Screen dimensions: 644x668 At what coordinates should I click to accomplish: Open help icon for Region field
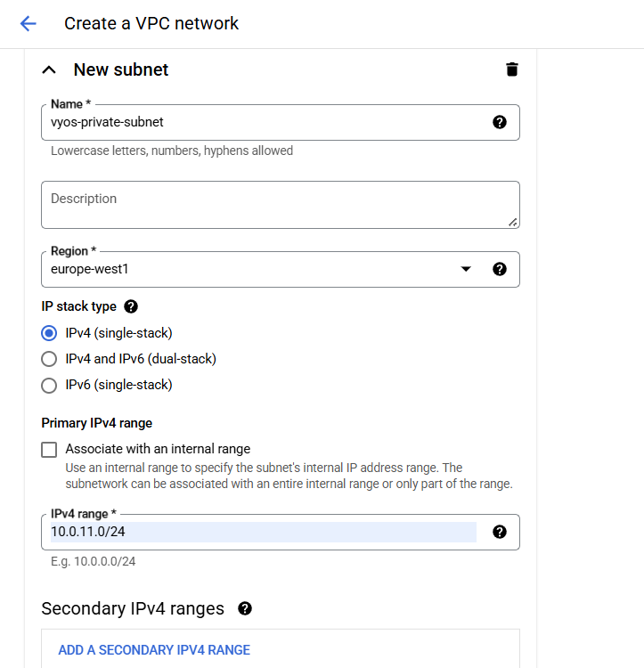point(500,269)
